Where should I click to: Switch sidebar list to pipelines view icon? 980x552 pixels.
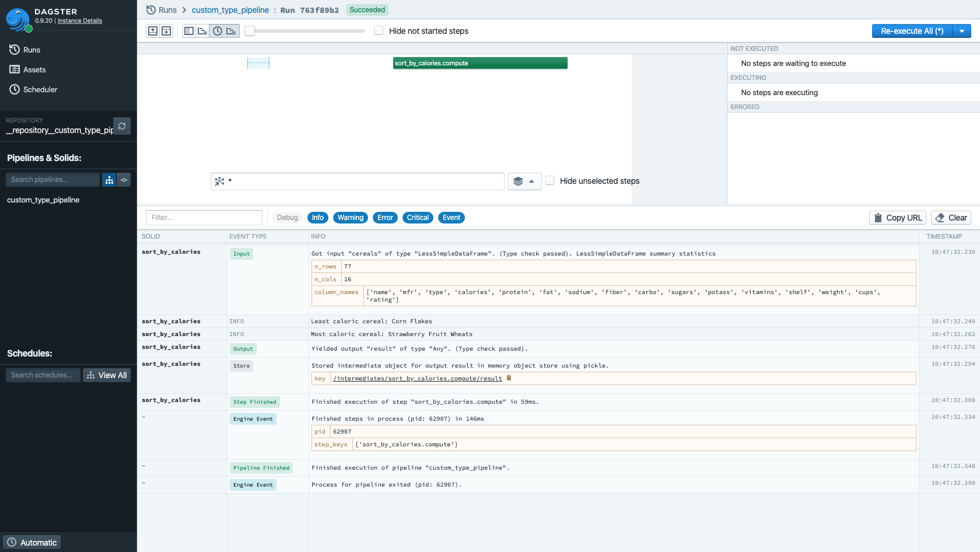pyautogui.click(x=109, y=180)
